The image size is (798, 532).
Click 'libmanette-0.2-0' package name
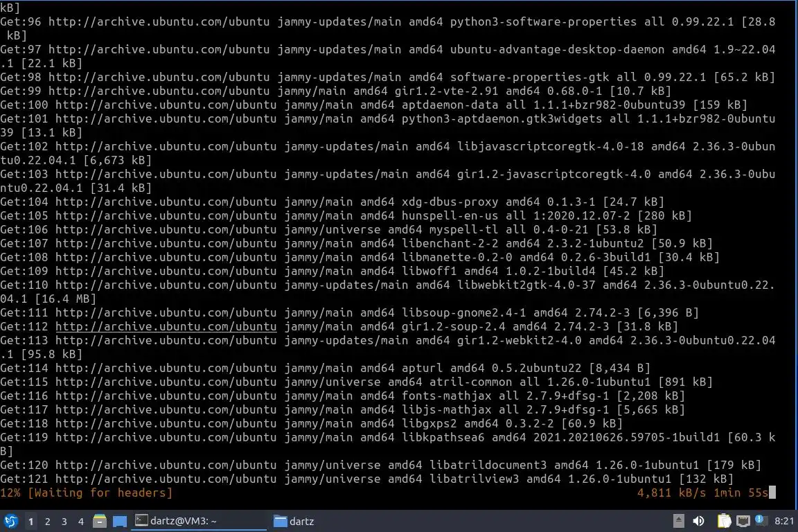tap(456, 257)
